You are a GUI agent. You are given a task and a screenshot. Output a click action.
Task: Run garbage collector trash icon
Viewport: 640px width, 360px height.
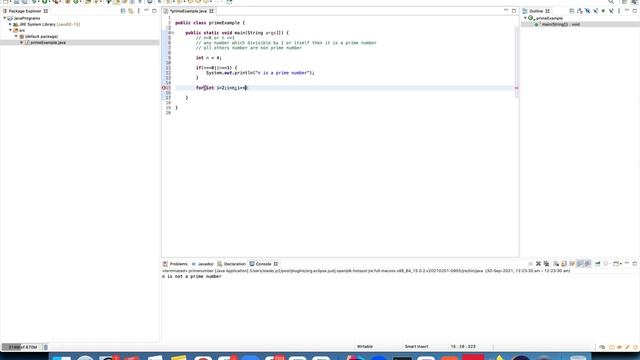click(45, 347)
